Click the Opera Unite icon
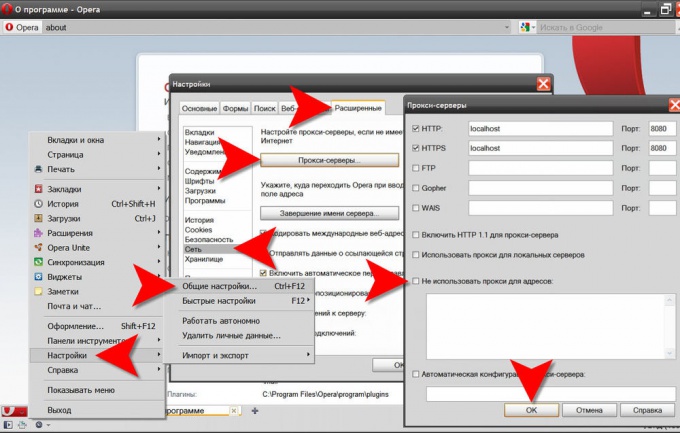The height and width of the screenshot is (433, 680). 38,247
